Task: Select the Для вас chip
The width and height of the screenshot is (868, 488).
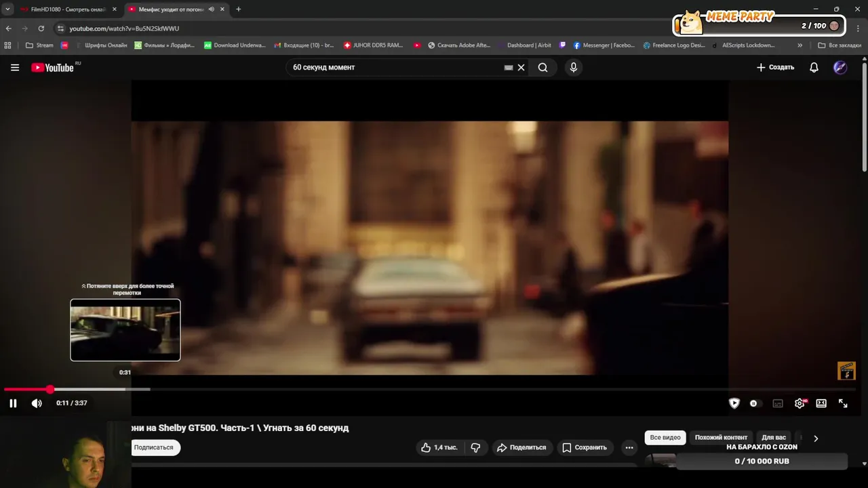Action: click(774, 438)
